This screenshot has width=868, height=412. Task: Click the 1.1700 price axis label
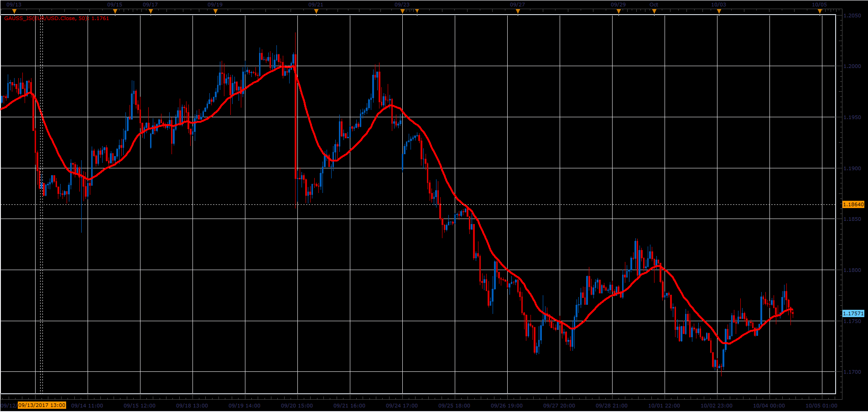[x=852, y=372]
